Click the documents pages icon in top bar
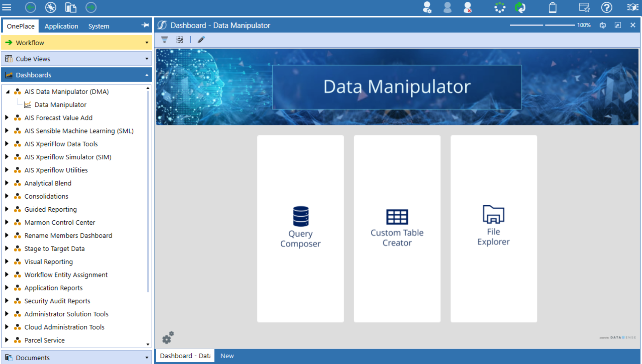642x364 pixels. [71, 7]
